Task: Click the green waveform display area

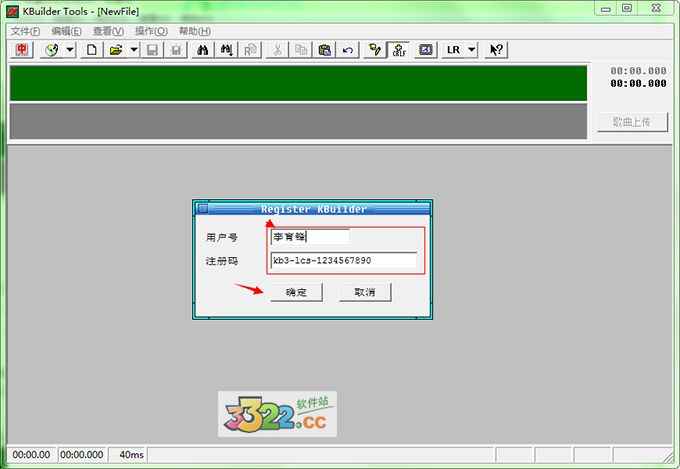Action: point(298,83)
